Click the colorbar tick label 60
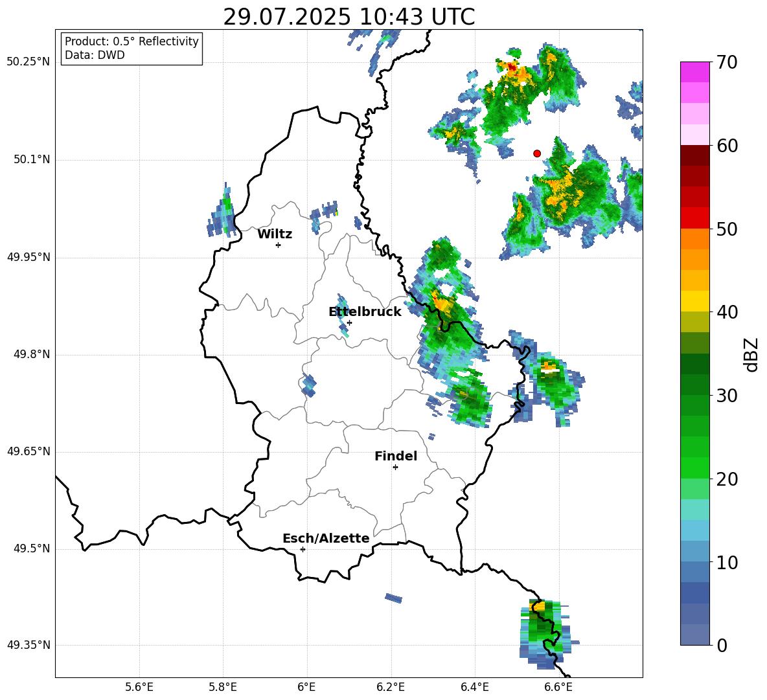The image size is (767, 700). click(x=727, y=146)
